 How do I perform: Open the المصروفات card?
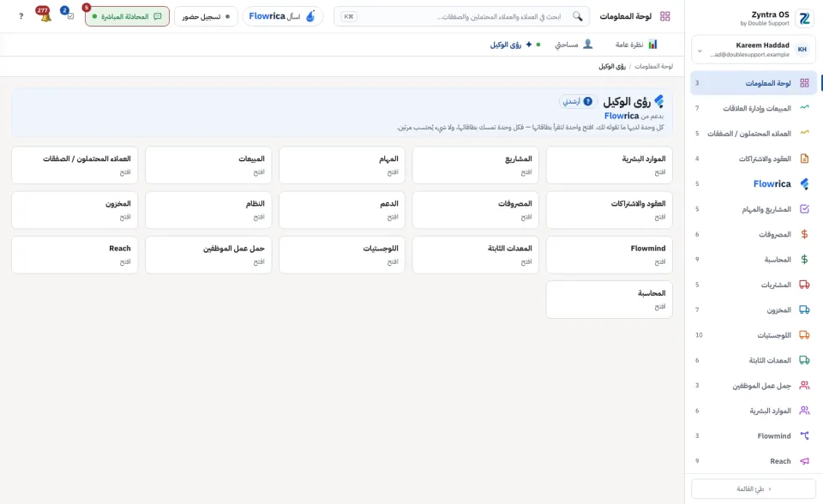476,210
